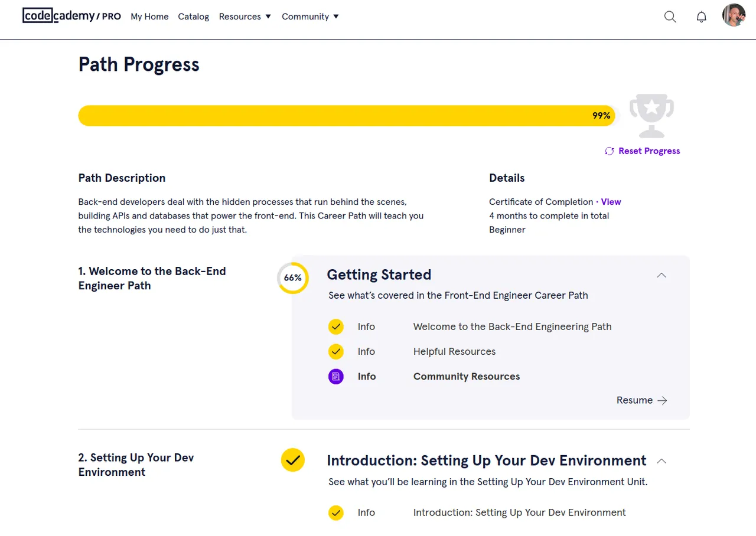Screen dimensions: 756x536
Task: Click the checkmark beside Introduction: Setting Up Your Dev Environment lesson
Action: (336, 512)
